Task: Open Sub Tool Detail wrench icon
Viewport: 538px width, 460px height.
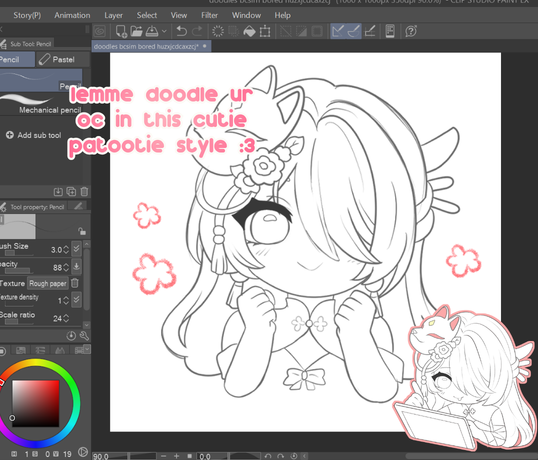Action: pyautogui.click(x=84, y=335)
